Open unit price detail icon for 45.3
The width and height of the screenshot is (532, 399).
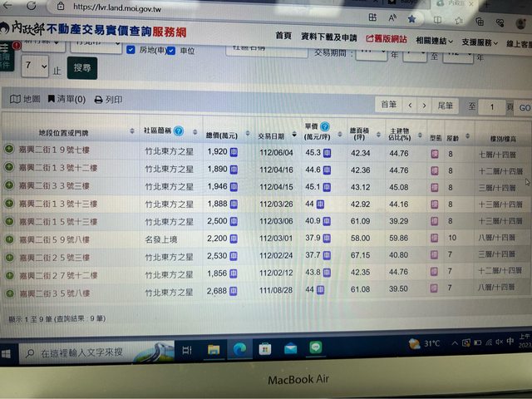click(328, 153)
